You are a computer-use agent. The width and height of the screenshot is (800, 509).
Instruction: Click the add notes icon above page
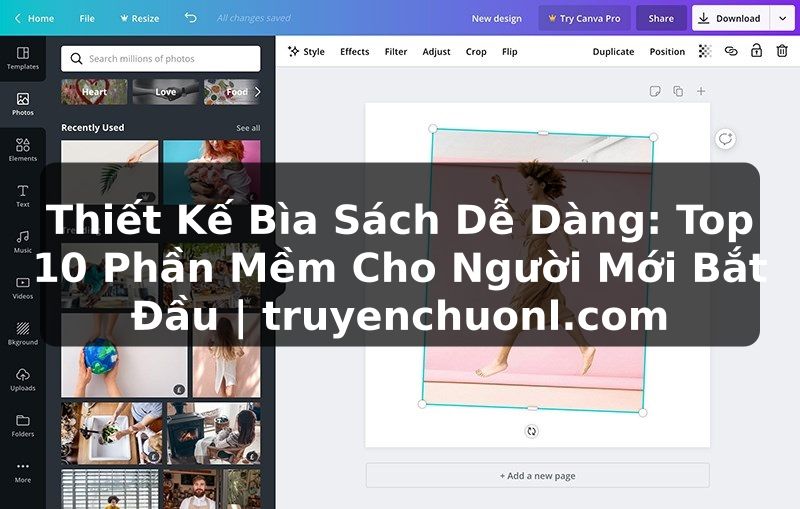click(x=655, y=91)
